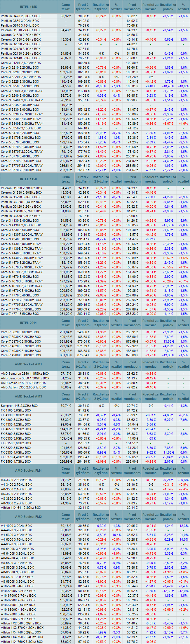
Task: Click 'Pred 2 týždňami' header in INTEL 1150 table
Action: click(83, 179)
